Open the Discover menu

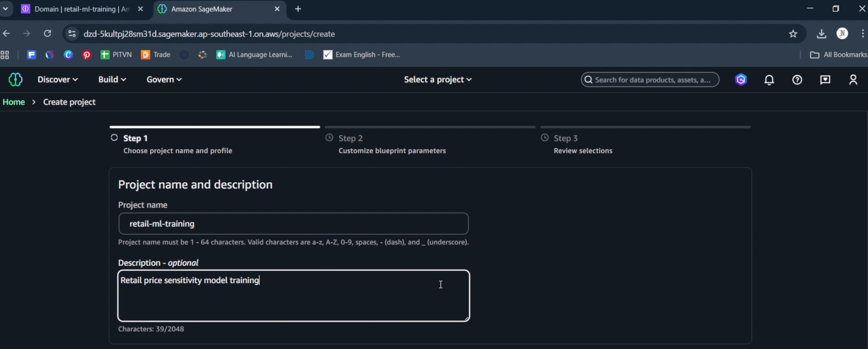[57, 80]
